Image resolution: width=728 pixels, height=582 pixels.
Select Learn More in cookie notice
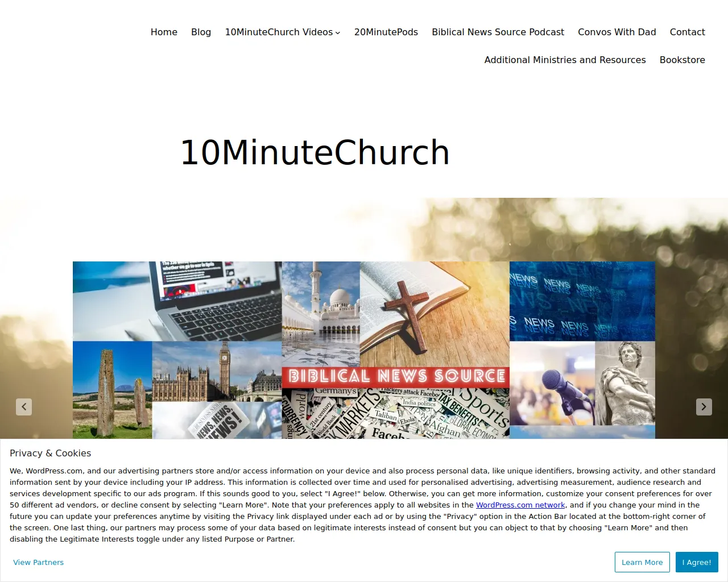(642, 563)
